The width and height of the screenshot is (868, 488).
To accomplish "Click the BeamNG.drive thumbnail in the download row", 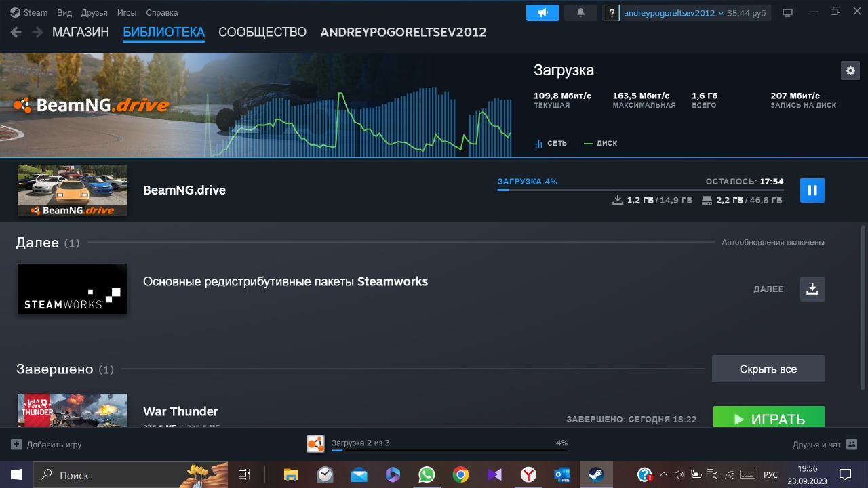I will (73, 190).
